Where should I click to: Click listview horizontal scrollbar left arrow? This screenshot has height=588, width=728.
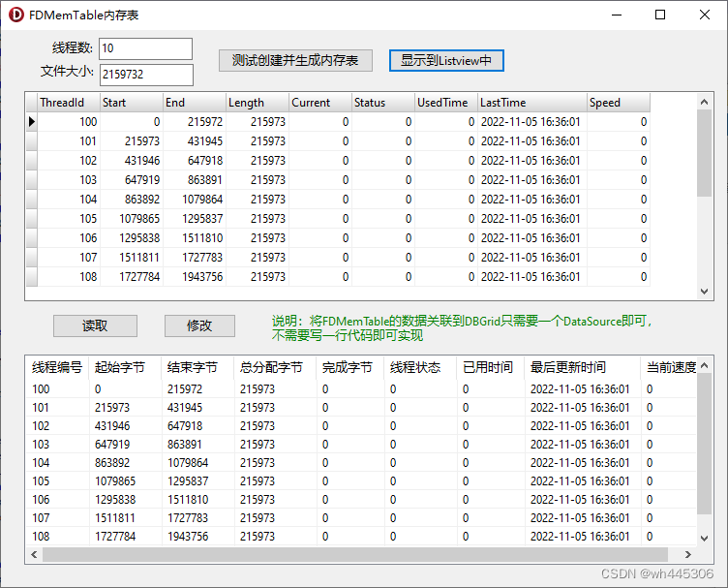pos(34,554)
